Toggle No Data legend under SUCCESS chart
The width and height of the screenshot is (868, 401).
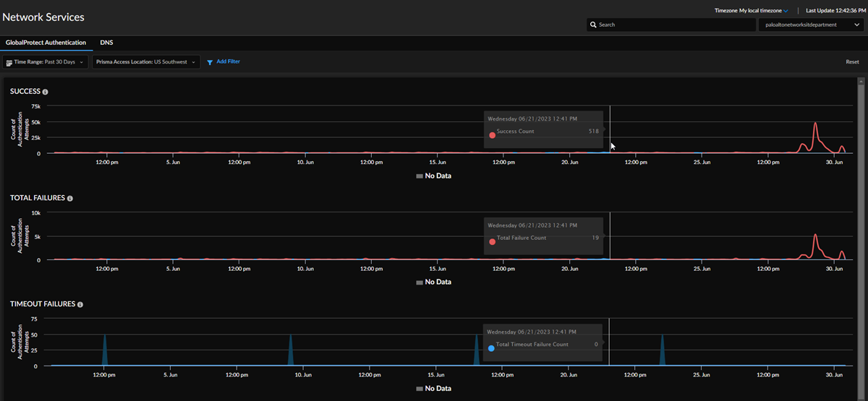pyautogui.click(x=433, y=176)
